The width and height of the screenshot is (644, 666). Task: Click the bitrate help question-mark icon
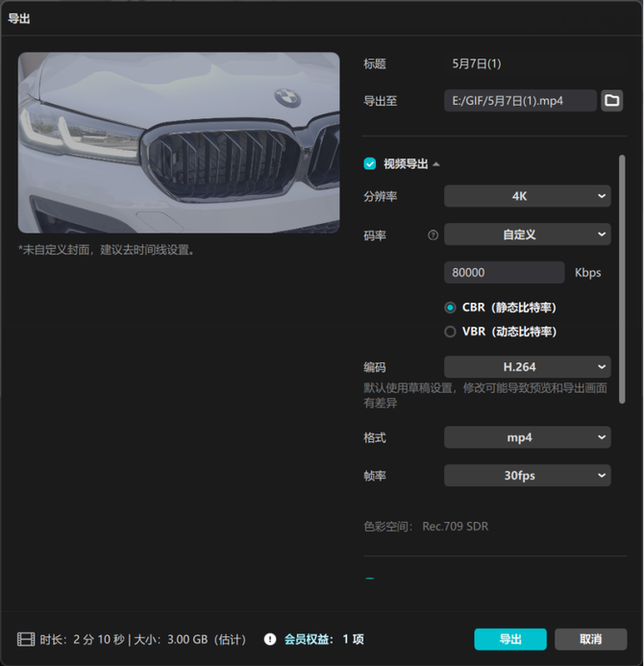(433, 234)
